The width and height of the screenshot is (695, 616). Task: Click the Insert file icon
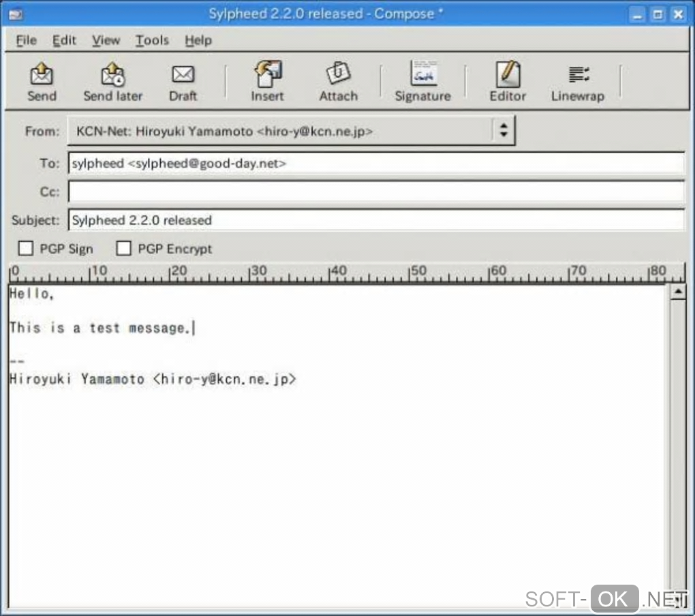pos(267,74)
